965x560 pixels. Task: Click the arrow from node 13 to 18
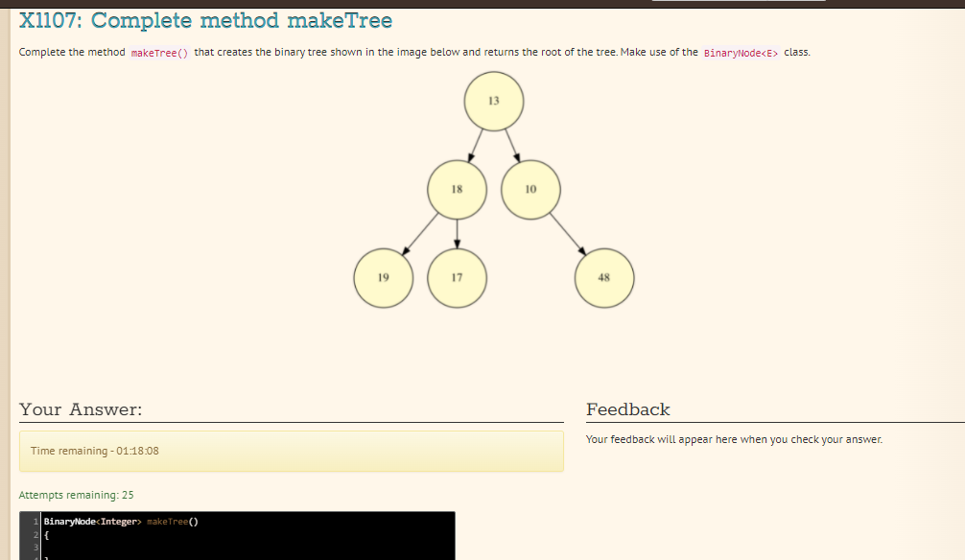click(475, 144)
